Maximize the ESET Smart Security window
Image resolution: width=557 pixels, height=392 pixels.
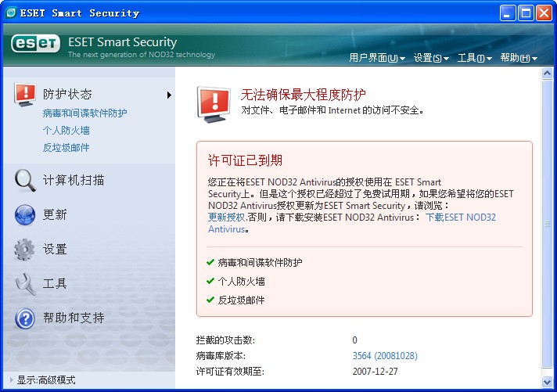click(526, 13)
